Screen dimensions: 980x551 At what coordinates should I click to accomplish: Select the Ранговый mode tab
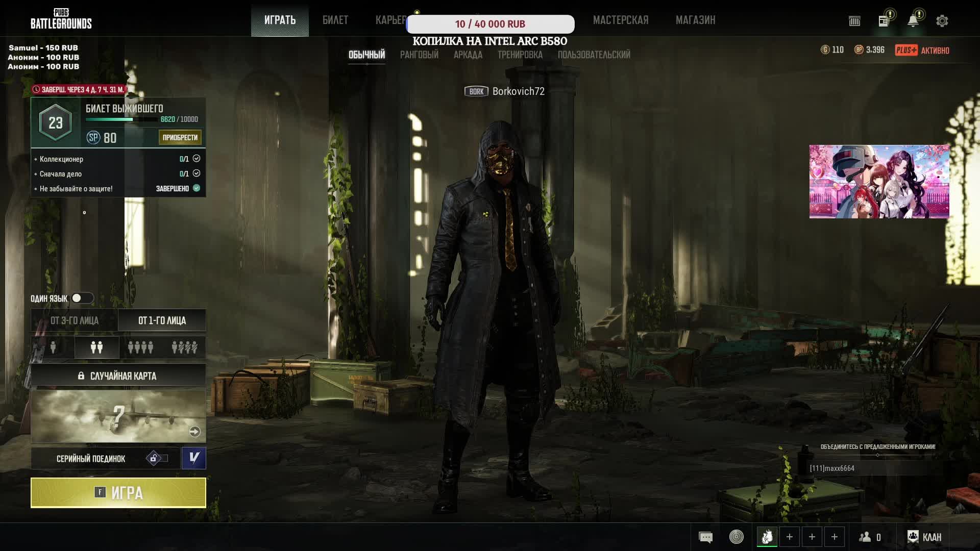[x=419, y=55]
